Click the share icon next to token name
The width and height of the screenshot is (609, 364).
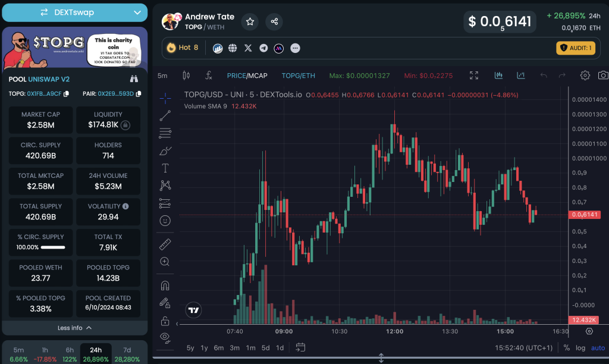[x=274, y=22]
